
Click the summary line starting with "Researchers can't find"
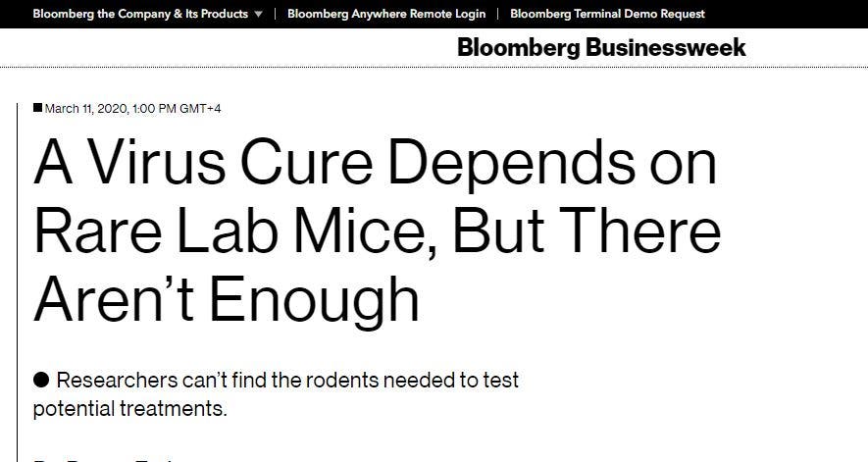pos(287,380)
